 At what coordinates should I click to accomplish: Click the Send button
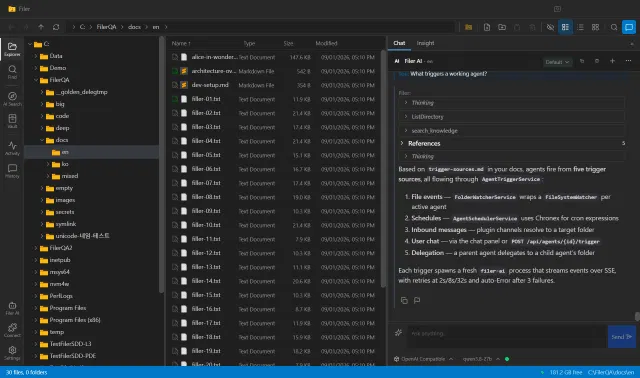[621, 337]
